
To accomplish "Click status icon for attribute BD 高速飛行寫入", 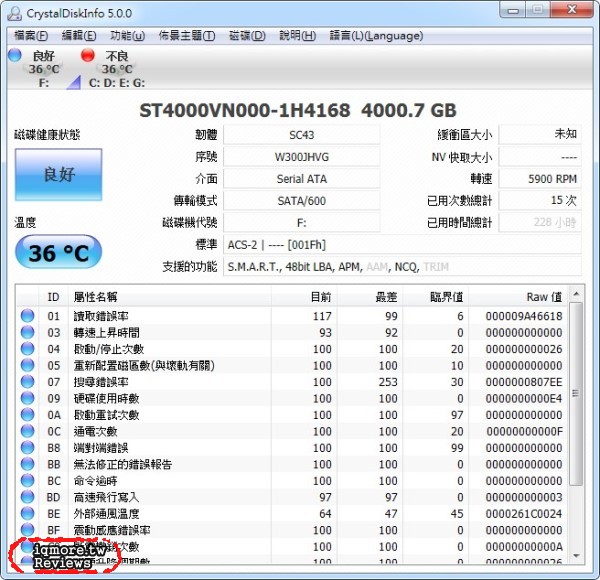I will coord(28,497).
